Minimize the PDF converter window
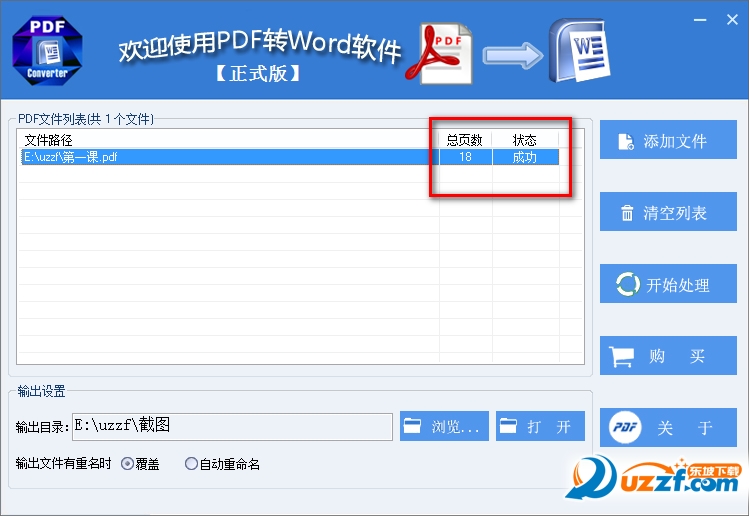This screenshot has width=749, height=516. click(700, 20)
